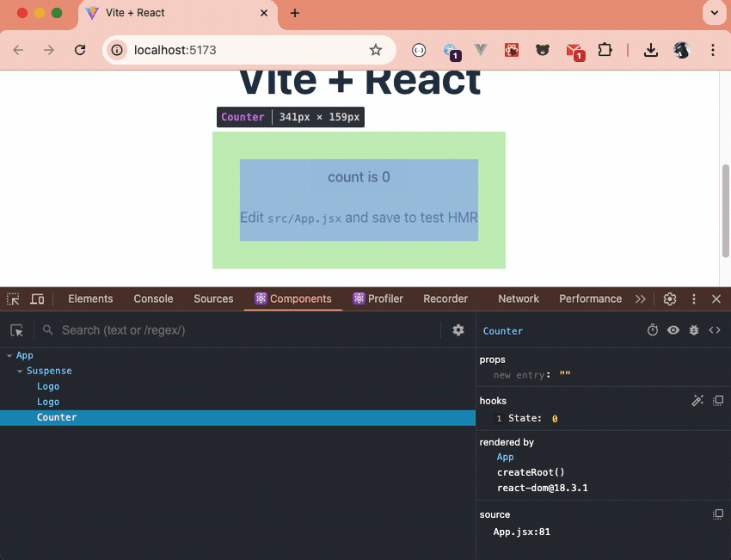Viewport: 731px width, 560px height.
Task: Inspect the matching DOM element eye icon
Action: (673, 330)
